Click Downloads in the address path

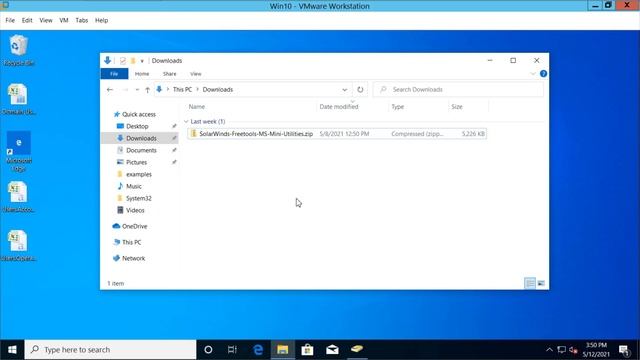point(218,89)
